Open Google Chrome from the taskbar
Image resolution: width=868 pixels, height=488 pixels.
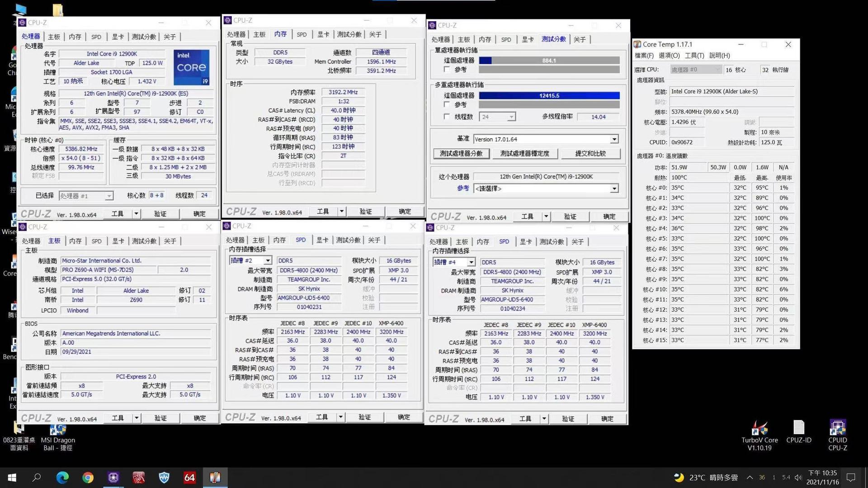pos(87,478)
